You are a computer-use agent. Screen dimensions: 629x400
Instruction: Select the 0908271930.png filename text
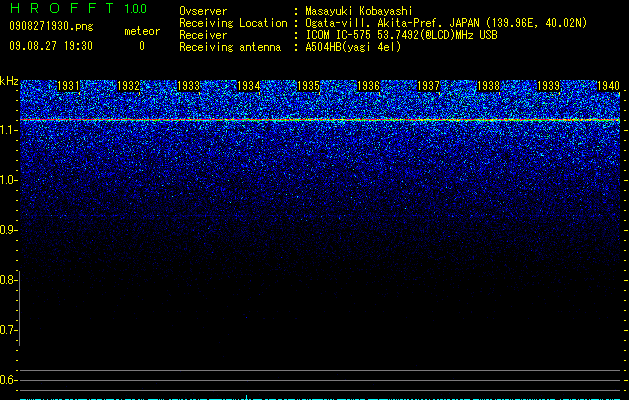(x=51, y=26)
